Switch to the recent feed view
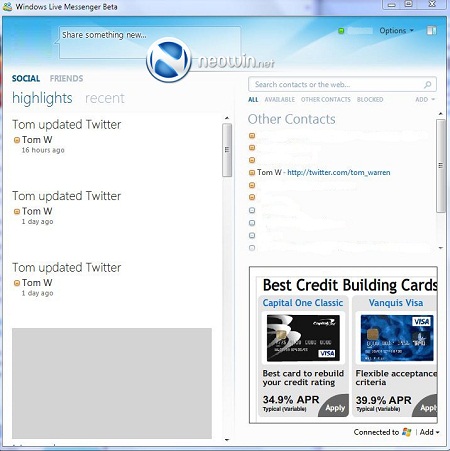 105,98
